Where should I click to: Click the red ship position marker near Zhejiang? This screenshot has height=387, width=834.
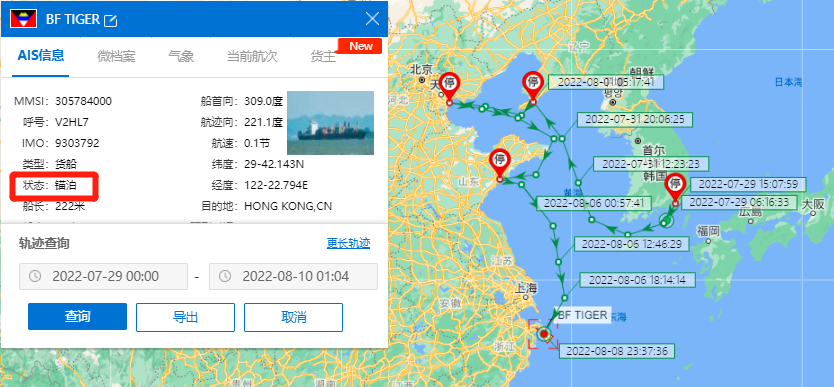click(x=544, y=334)
